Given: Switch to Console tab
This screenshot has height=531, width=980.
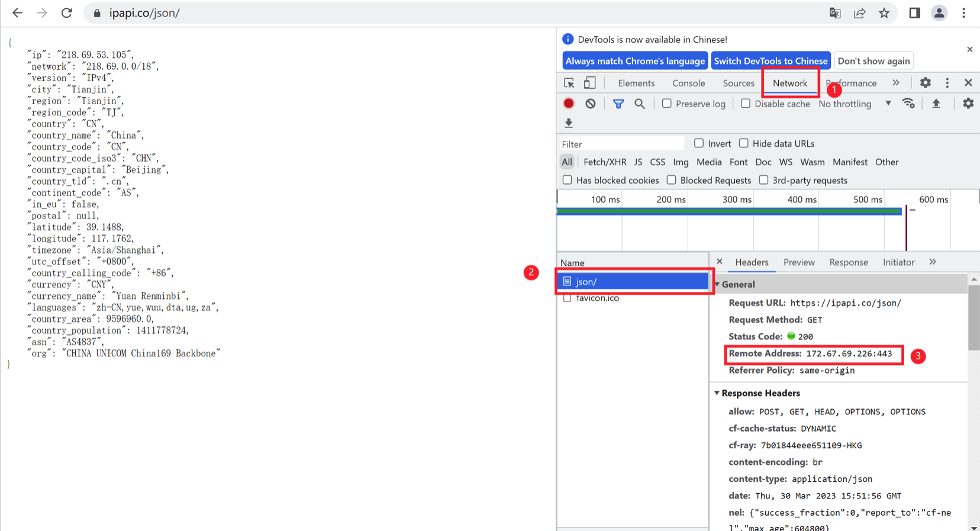Looking at the screenshot, I should tap(688, 83).
